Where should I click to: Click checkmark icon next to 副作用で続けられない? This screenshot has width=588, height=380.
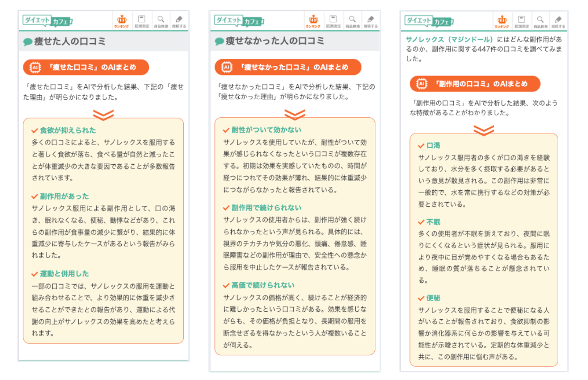click(x=226, y=207)
